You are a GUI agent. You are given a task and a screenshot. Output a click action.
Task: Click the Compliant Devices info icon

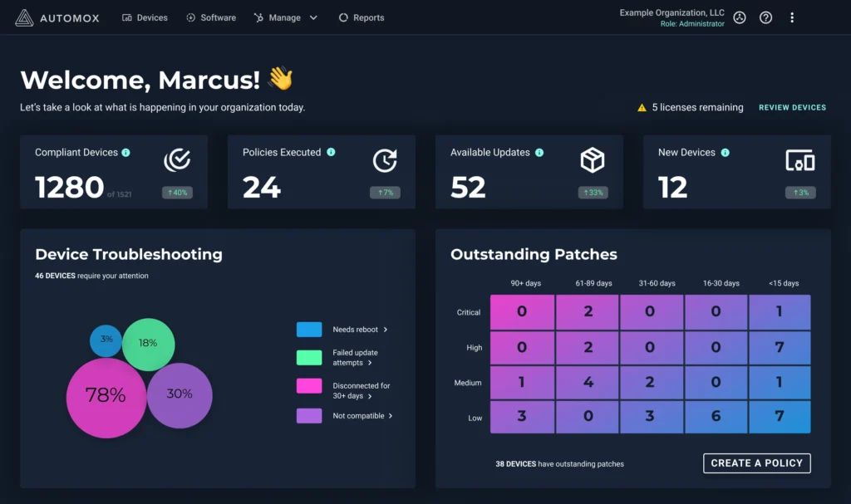click(x=126, y=153)
